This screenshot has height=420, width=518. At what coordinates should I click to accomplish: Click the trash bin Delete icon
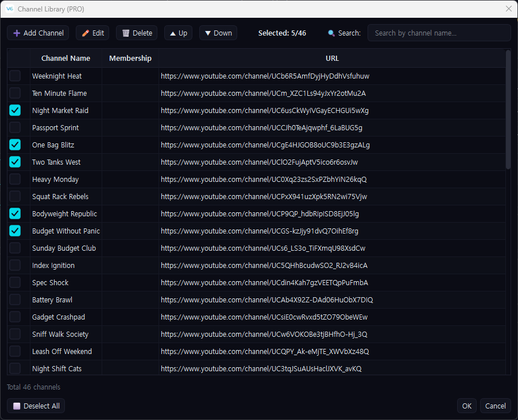[x=126, y=33]
